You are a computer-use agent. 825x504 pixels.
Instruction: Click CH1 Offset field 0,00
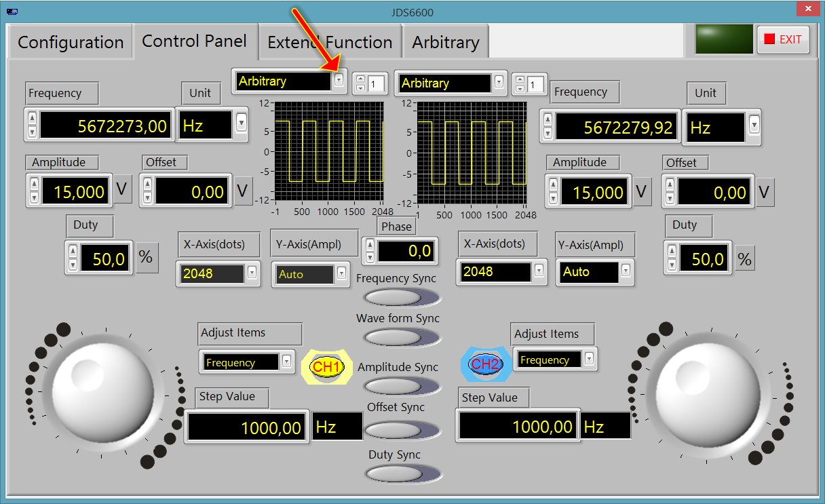click(x=191, y=191)
